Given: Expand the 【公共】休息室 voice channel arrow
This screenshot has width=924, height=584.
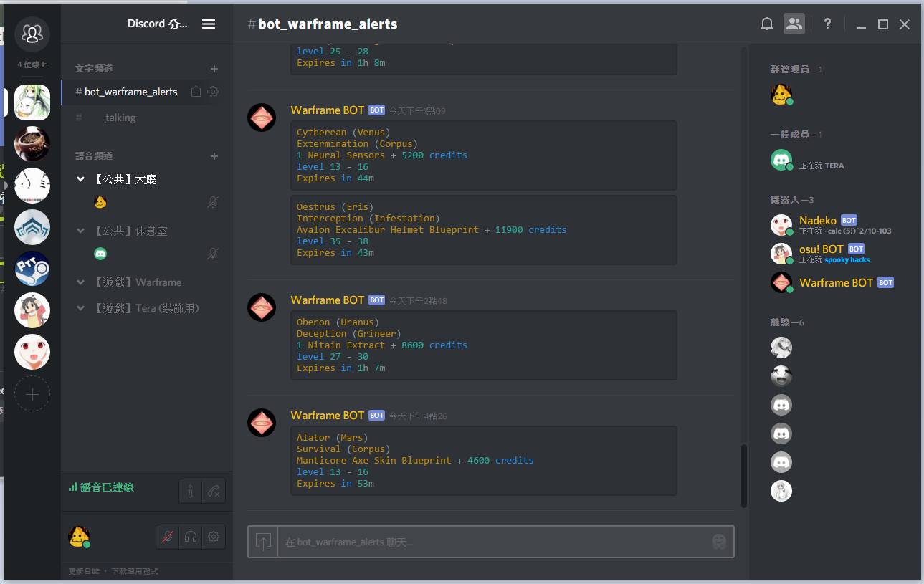Looking at the screenshot, I should 80,231.
